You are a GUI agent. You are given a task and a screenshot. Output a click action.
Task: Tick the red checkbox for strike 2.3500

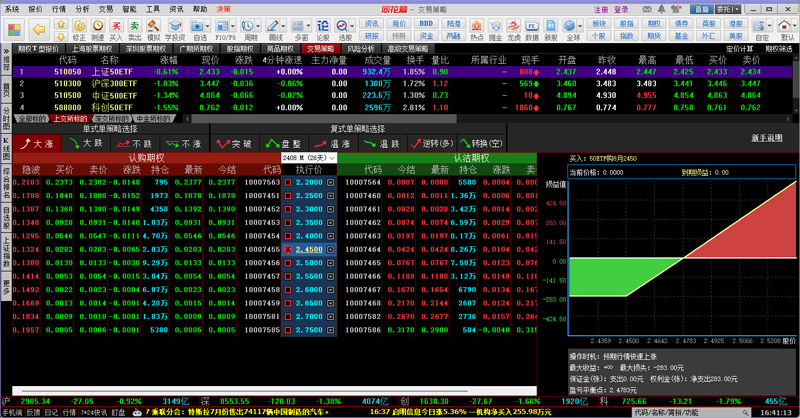(x=288, y=223)
